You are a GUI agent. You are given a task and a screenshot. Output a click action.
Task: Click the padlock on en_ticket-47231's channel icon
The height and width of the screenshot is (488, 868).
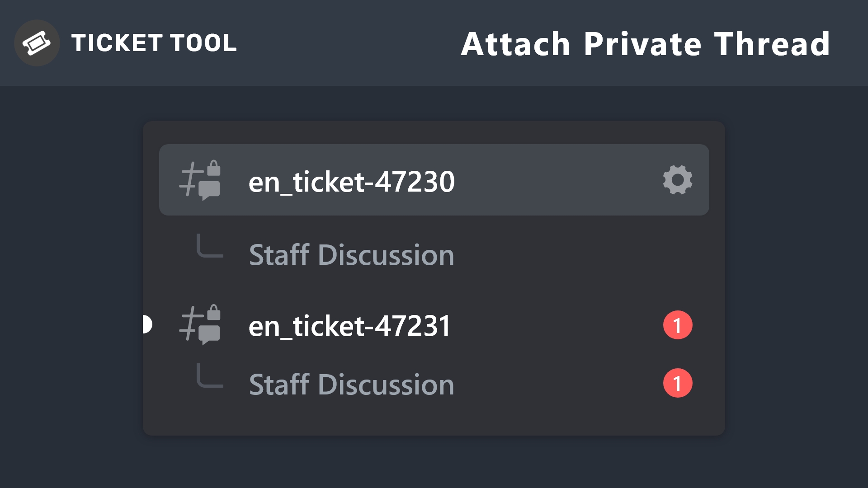214,312
